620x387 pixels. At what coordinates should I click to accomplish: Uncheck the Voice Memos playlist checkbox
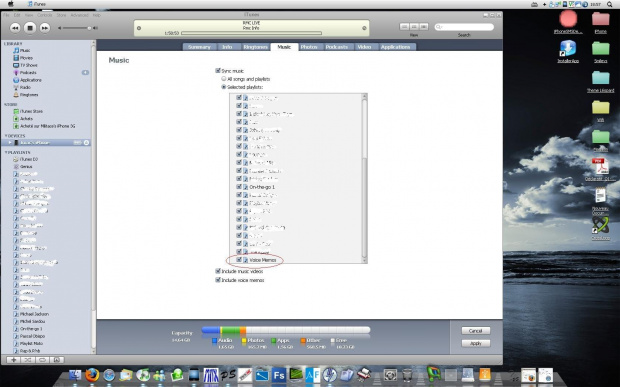tap(239, 260)
